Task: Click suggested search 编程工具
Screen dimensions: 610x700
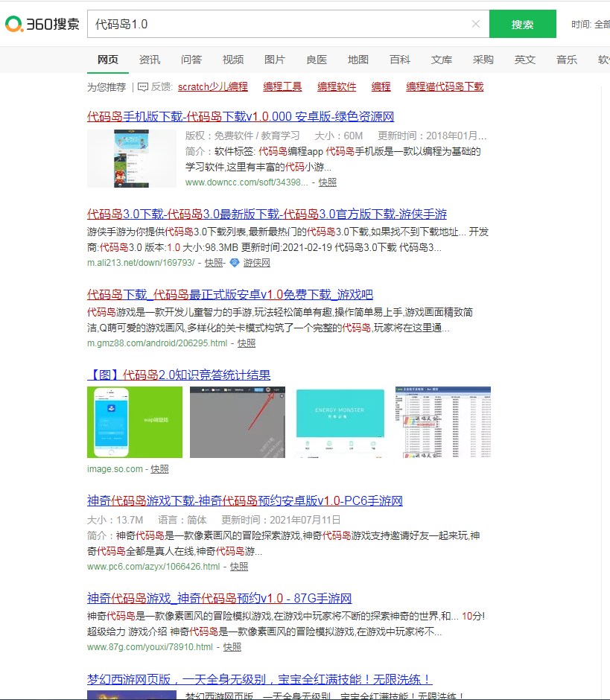Action: click(x=282, y=86)
